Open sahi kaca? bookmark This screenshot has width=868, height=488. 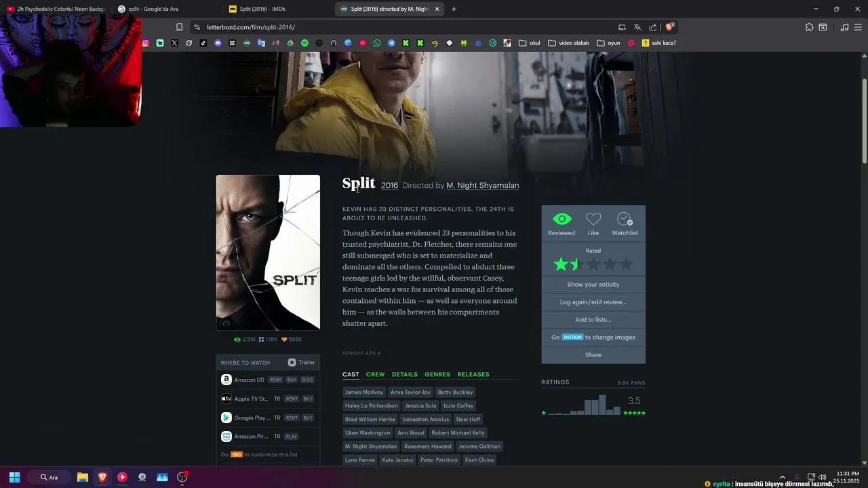[658, 43]
